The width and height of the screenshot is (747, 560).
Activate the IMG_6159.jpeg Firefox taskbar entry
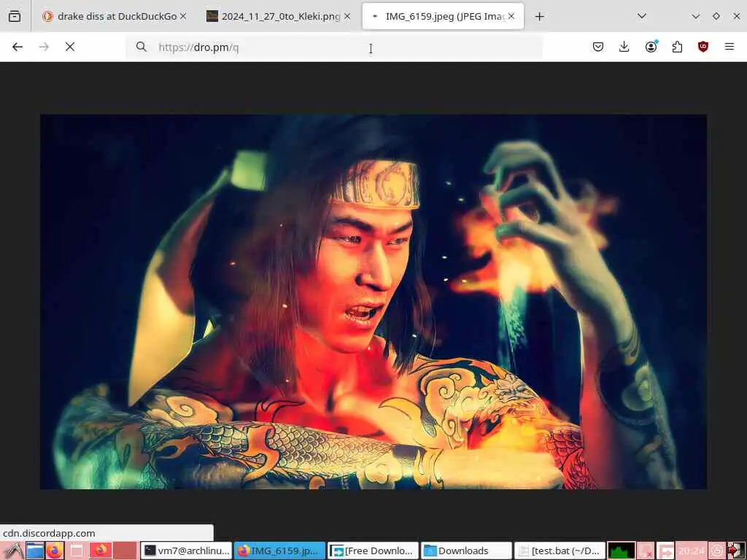[x=279, y=551]
